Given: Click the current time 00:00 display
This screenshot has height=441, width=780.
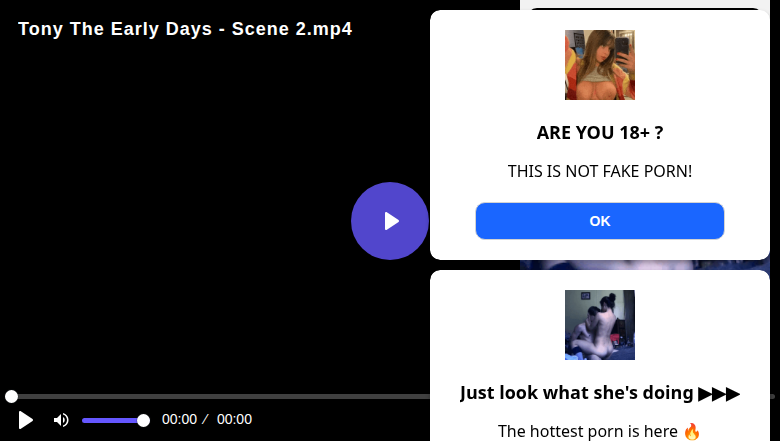Looking at the screenshot, I should 179,420.
